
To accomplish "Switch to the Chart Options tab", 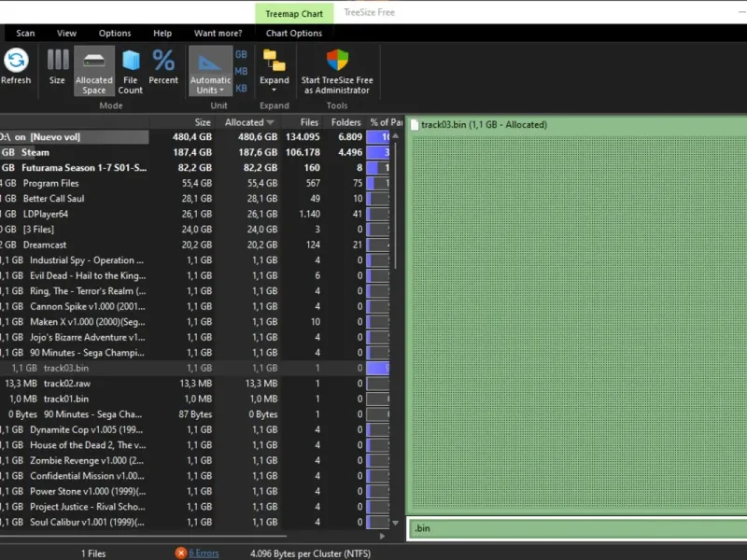I will coord(294,34).
